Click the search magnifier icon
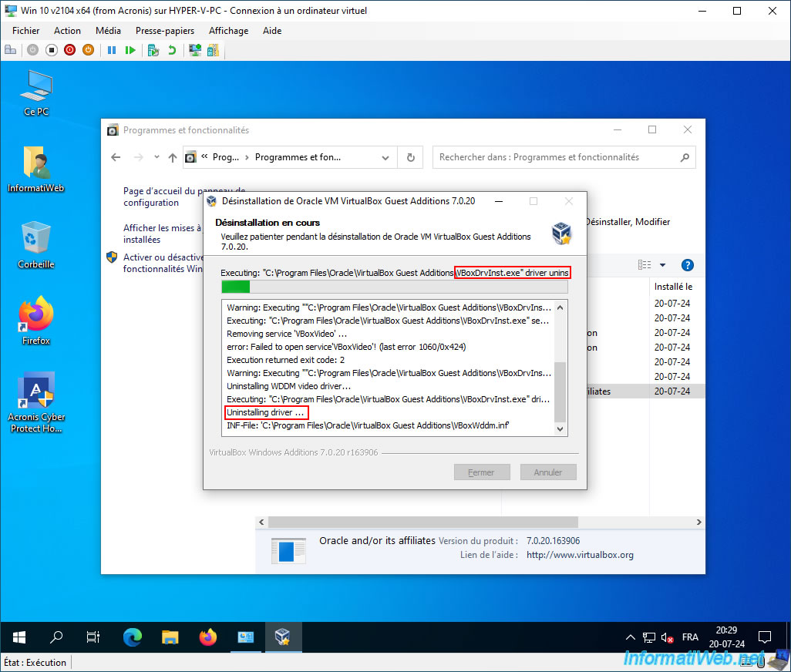 [x=685, y=157]
